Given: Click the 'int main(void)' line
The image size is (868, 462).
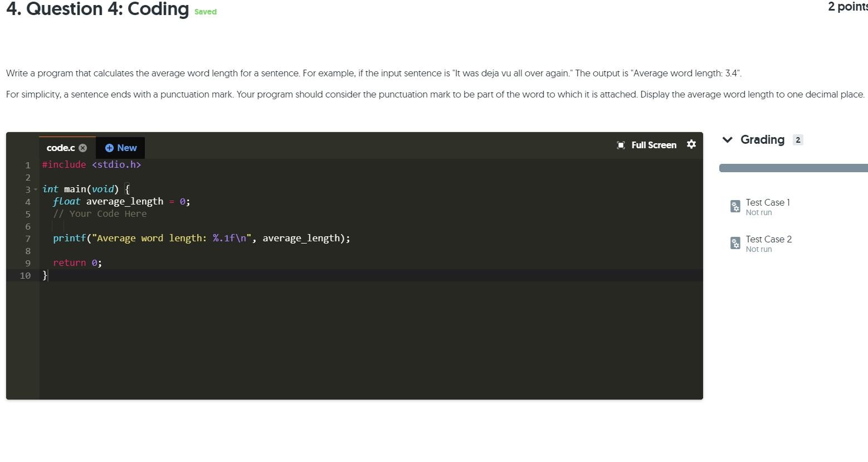Looking at the screenshot, I should pos(86,189).
